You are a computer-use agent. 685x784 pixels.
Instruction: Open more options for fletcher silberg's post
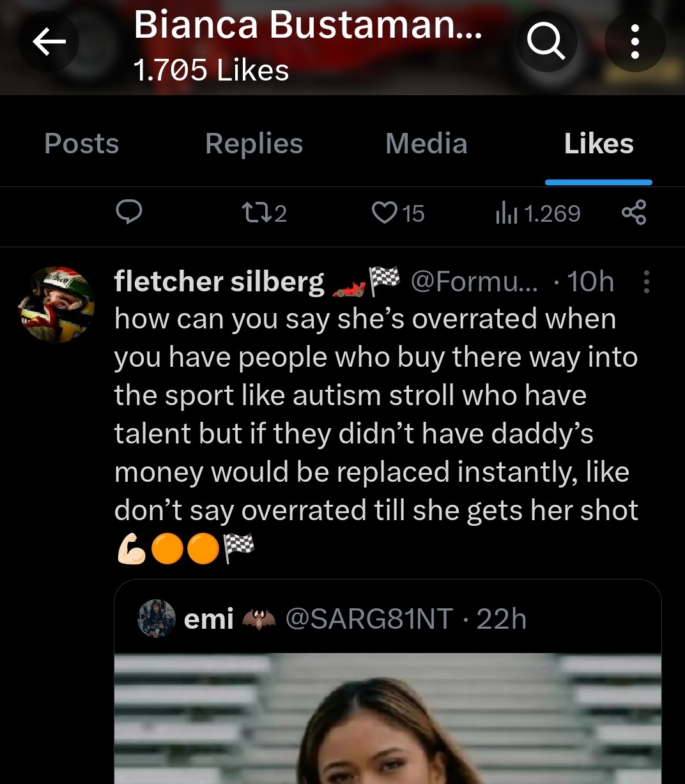coord(646,282)
